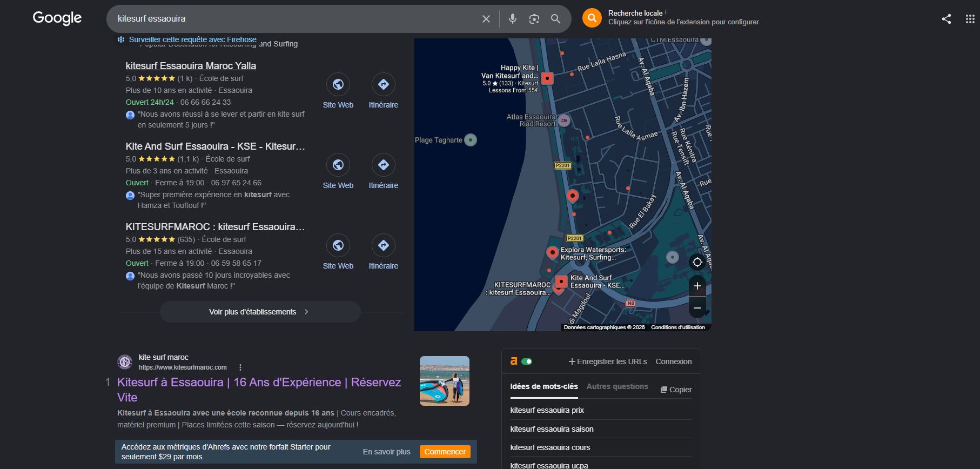980x469 pixels.
Task: Click the Explora Watersports map pin
Action: tap(552, 252)
